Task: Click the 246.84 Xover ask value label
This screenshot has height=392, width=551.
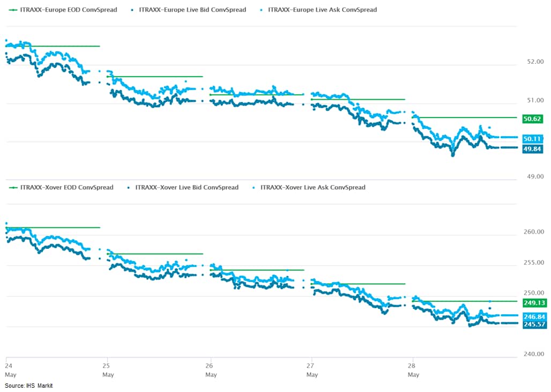Action: (x=534, y=316)
